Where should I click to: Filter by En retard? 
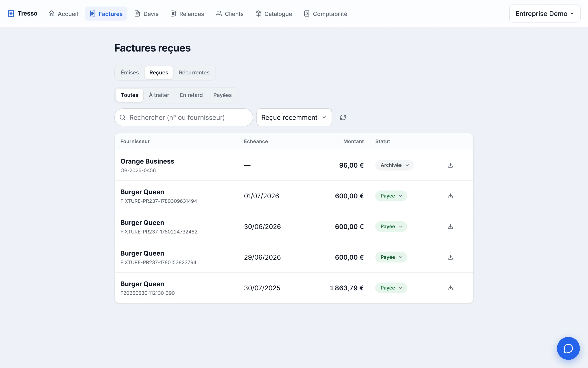[x=191, y=95]
